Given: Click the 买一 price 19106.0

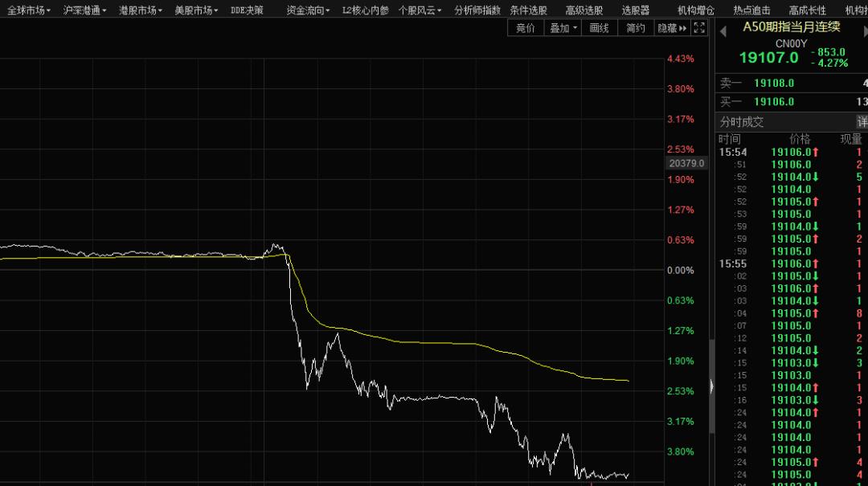Looking at the screenshot, I should [x=774, y=102].
